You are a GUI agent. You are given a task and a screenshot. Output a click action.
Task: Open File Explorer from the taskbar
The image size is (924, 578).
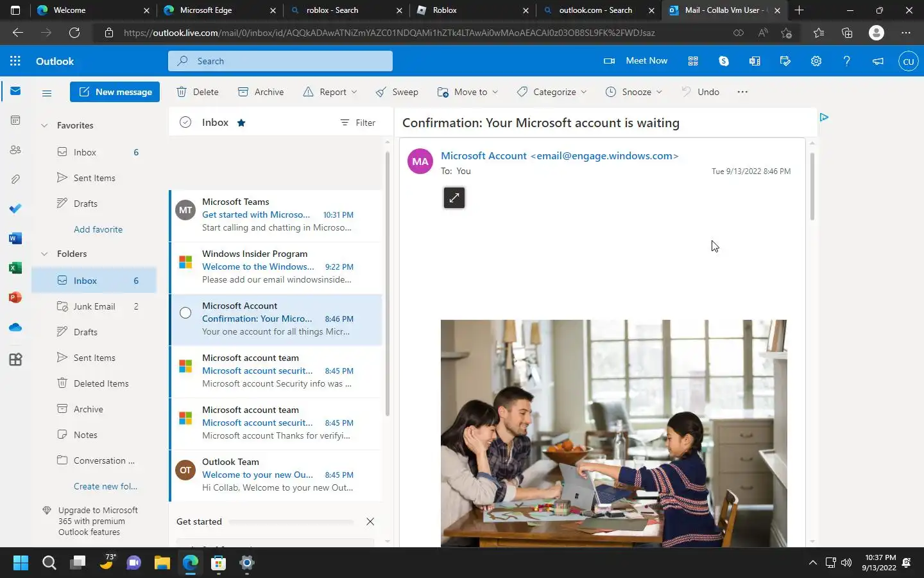pos(162,563)
